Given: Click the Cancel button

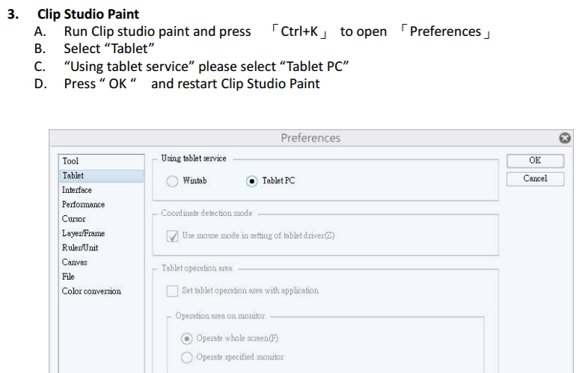Looking at the screenshot, I should pyautogui.click(x=535, y=179).
